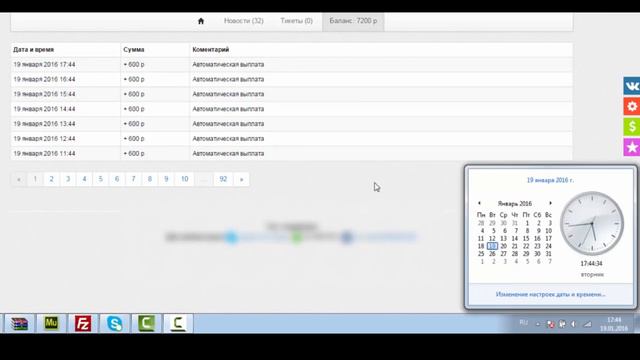Go to pagination page 3

pos(68,179)
